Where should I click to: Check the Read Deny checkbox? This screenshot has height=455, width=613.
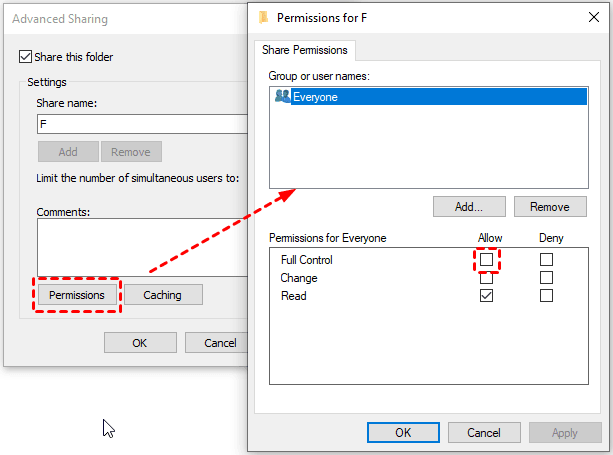point(546,296)
